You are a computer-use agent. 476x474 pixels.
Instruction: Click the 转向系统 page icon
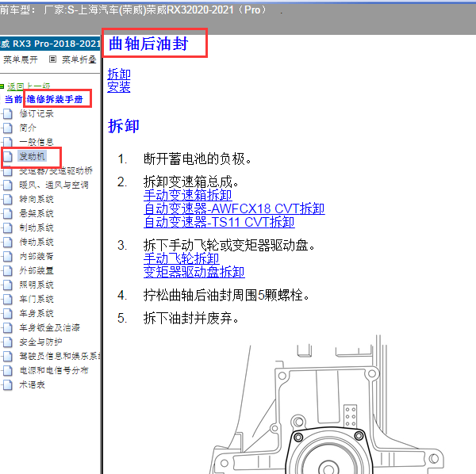[8, 200]
